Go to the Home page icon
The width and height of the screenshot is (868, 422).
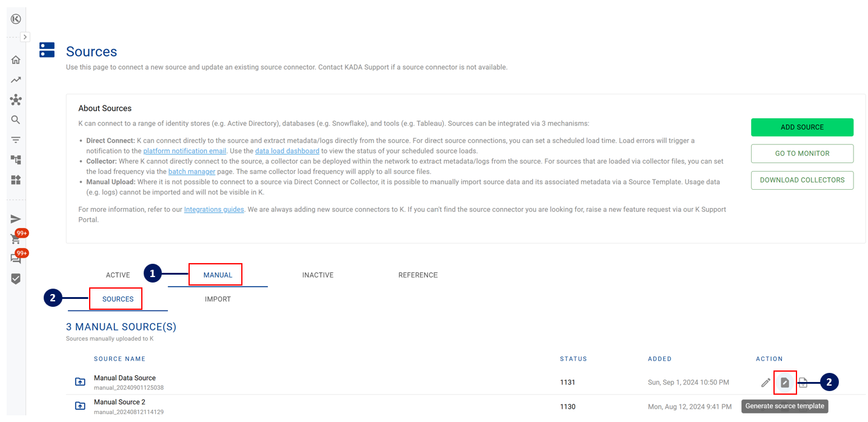pyautogui.click(x=16, y=59)
